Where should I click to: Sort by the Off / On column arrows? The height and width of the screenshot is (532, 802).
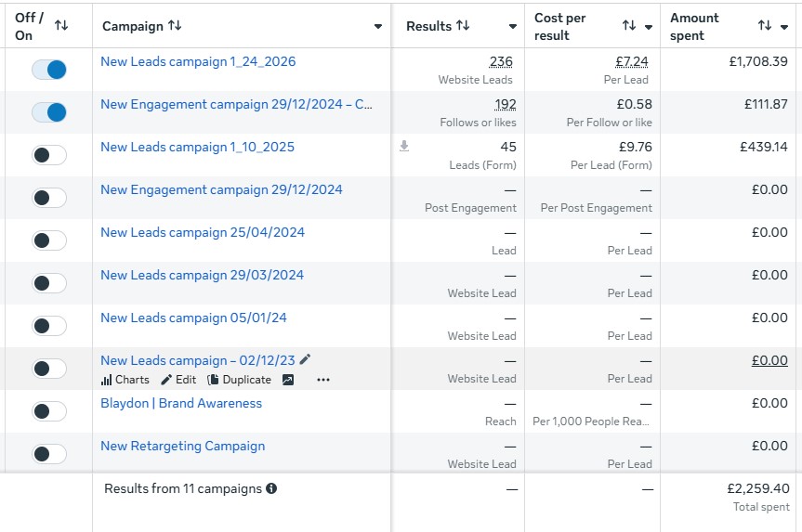coord(61,25)
